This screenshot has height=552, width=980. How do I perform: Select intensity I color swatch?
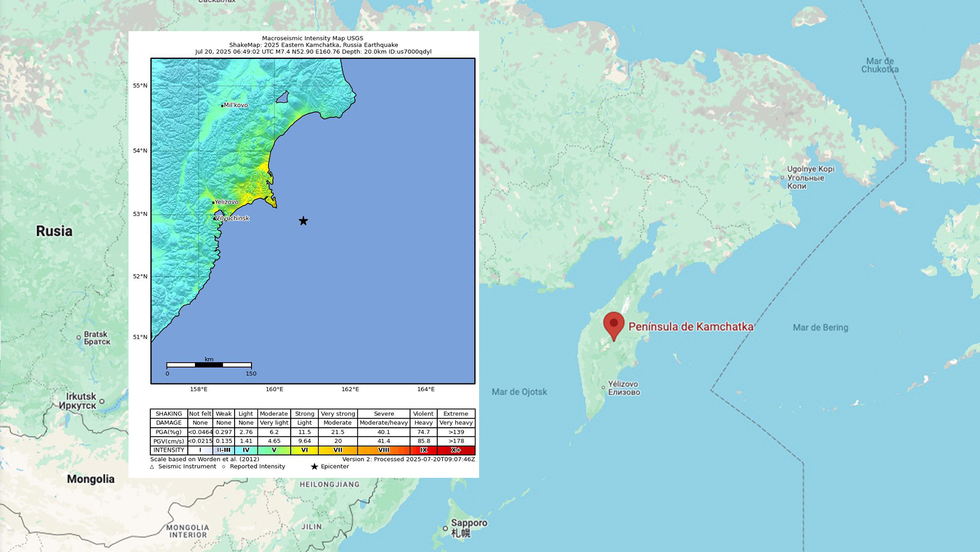pos(200,450)
